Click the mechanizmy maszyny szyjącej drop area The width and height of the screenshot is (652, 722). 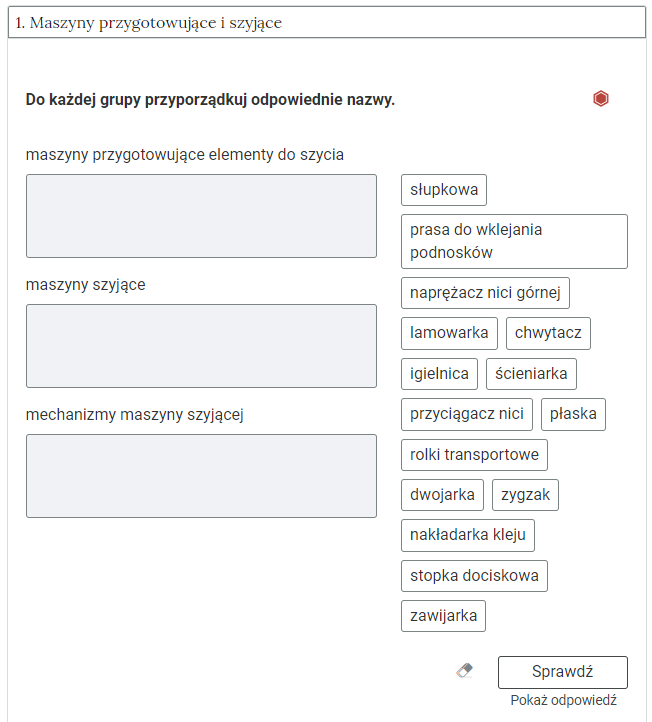coord(201,476)
